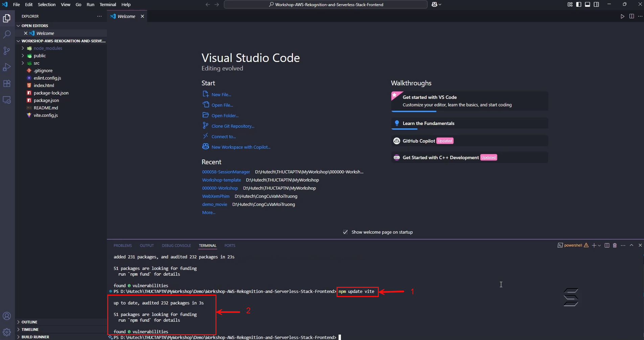The image size is (644, 340).
Task: Split the editor to the right
Action: [631, 16]
